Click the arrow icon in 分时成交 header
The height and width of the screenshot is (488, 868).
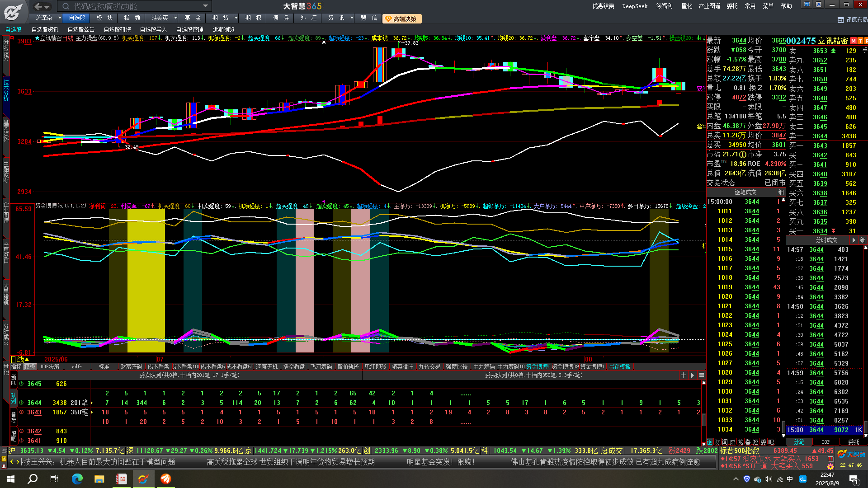coord(854,240)
